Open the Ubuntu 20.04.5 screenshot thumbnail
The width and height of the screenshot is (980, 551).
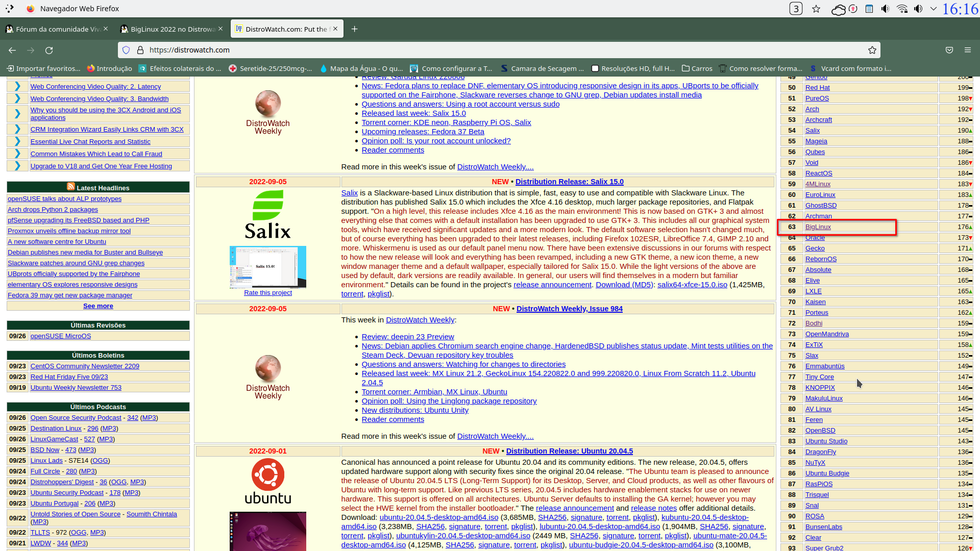tap(267, 531)
